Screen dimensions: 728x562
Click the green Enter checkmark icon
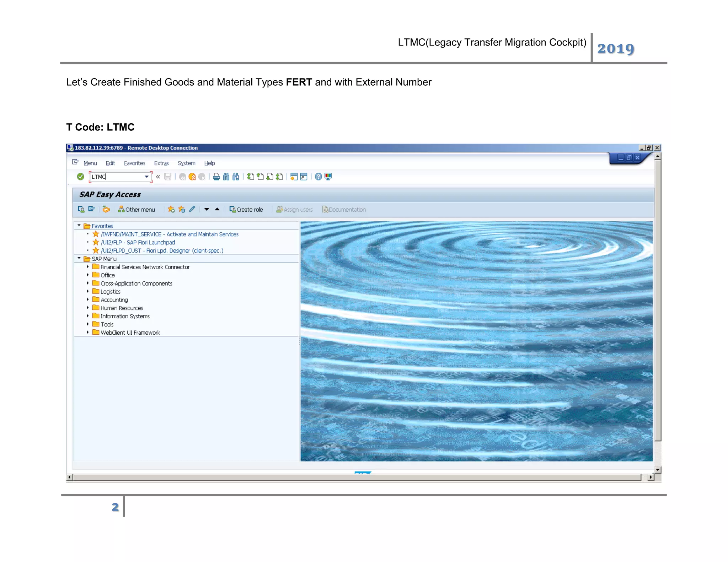[x=80, y=177]
